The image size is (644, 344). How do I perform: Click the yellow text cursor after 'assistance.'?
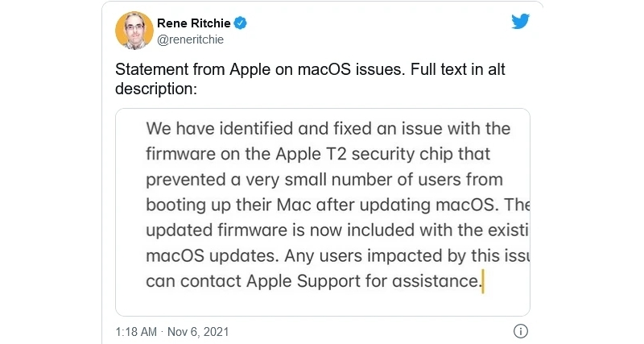click(x=483, y=281)
